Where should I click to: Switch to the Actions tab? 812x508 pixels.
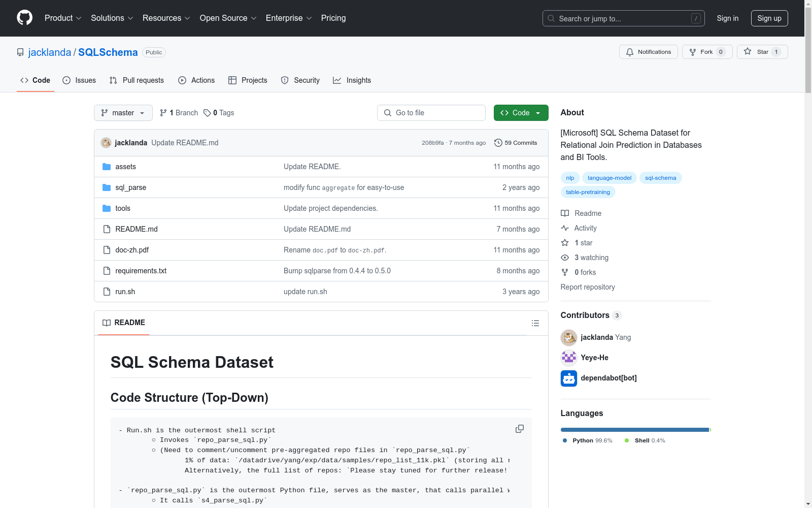tap(196, 80)
